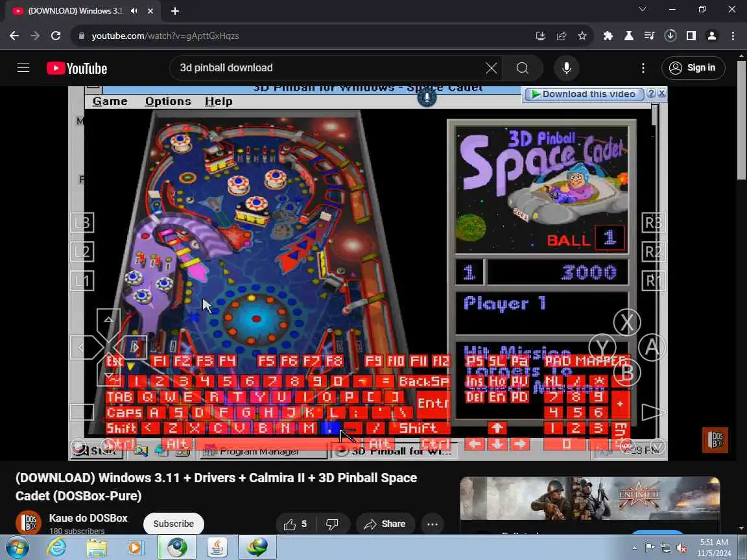Open more actions three-dot menu under video
This screenshot has width=747, height=560.
pyautogui.click(x=433, y=524)
